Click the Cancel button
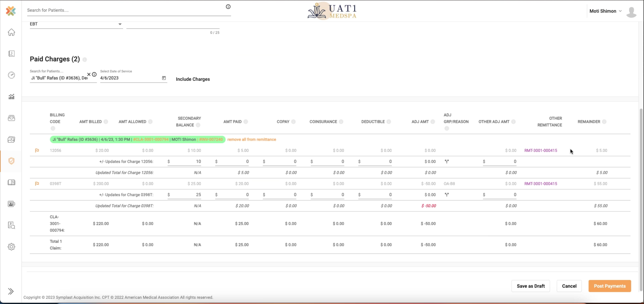This screenshot has width=644, height=304. [569, 286]
